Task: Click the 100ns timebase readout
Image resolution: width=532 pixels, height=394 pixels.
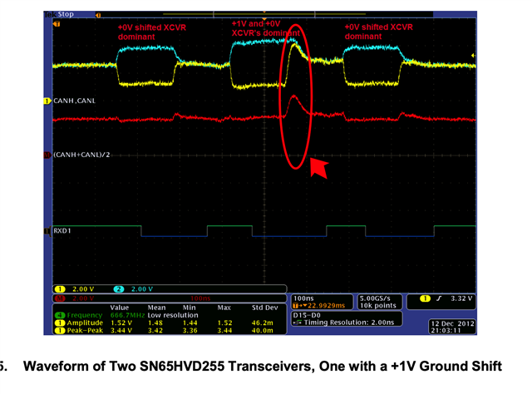Action: click(x=303, y=298)
